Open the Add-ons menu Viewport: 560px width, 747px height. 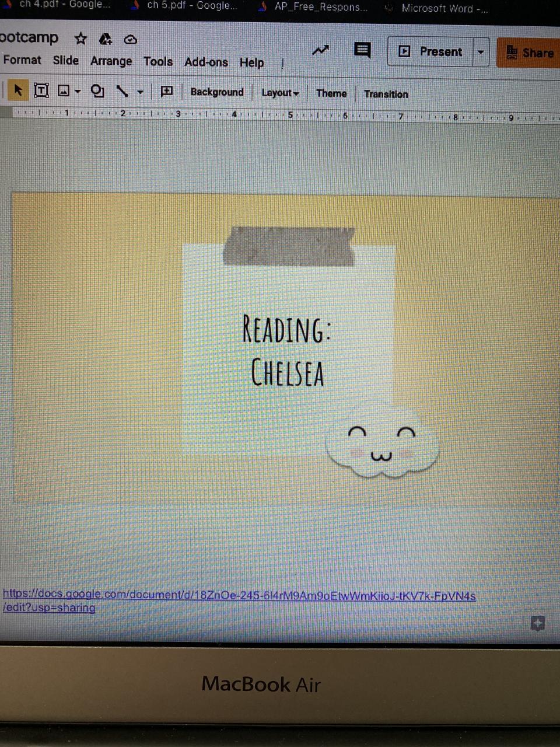point(206,62)
